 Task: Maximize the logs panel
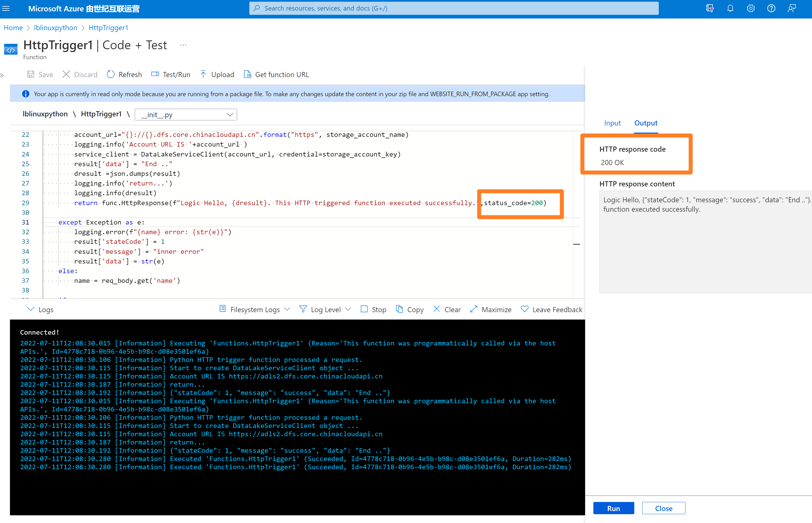(491, 309)
